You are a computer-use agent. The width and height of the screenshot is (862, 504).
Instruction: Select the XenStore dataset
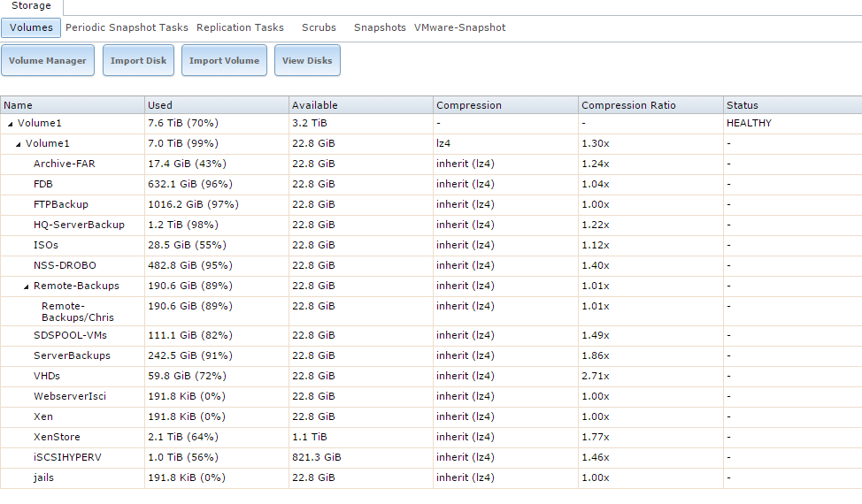click(x=58, y=437)
